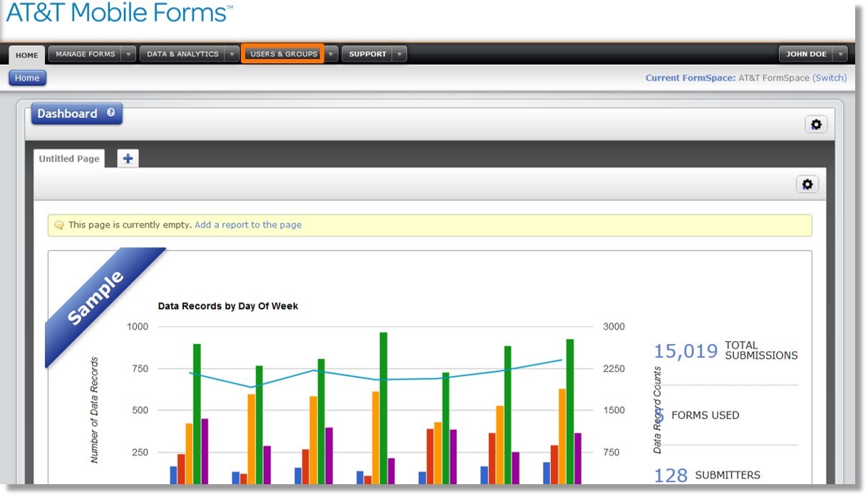Open the Users & Groups menu
Screen dimensions: 868x497
284,54
